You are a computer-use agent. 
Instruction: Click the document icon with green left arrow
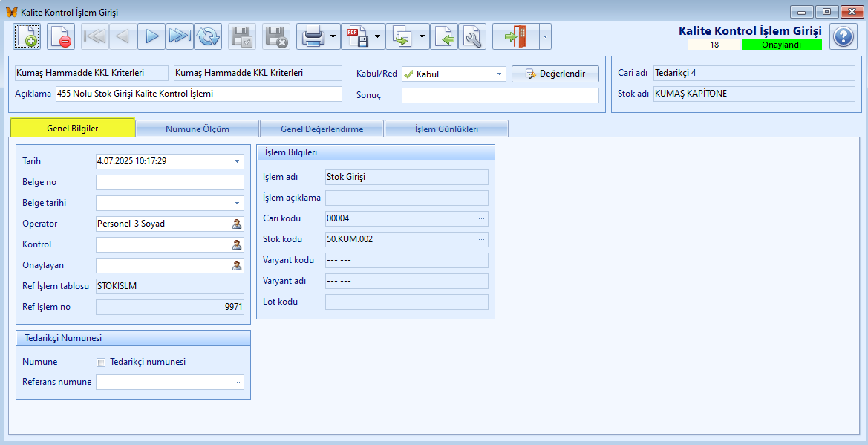click(x=444, y=36)
